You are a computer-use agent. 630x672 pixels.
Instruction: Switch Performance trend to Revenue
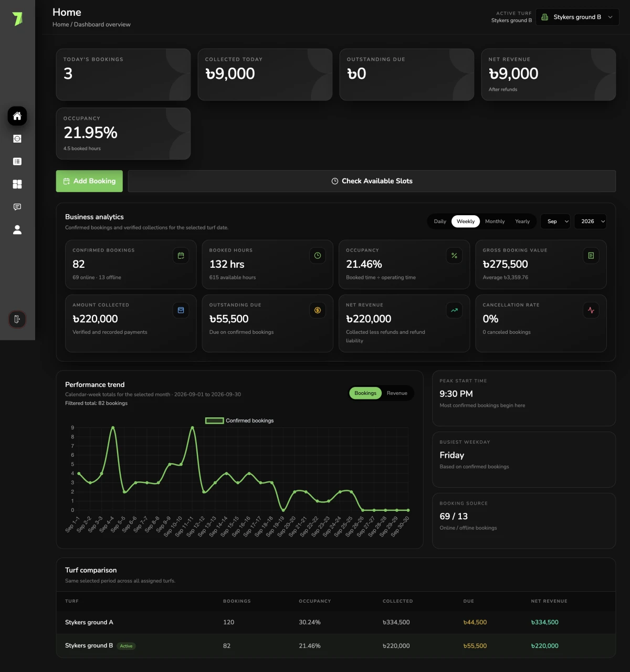point(397,393)
